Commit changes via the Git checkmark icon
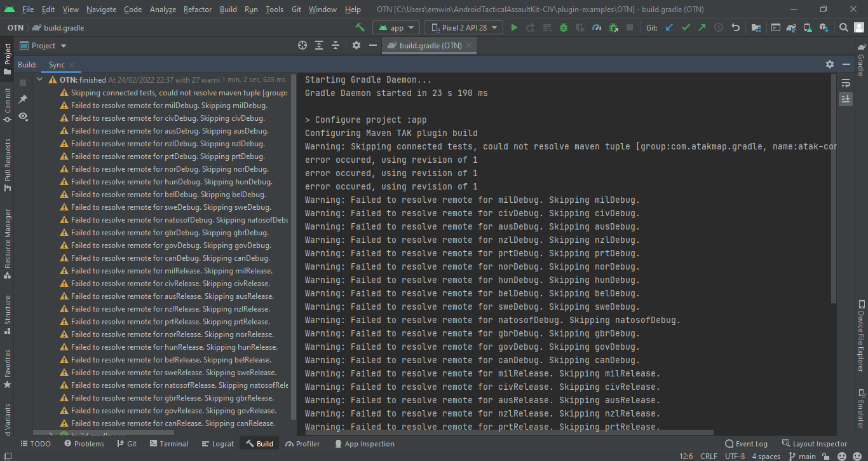This screenshot has width=868, height=461. (687, 27)
